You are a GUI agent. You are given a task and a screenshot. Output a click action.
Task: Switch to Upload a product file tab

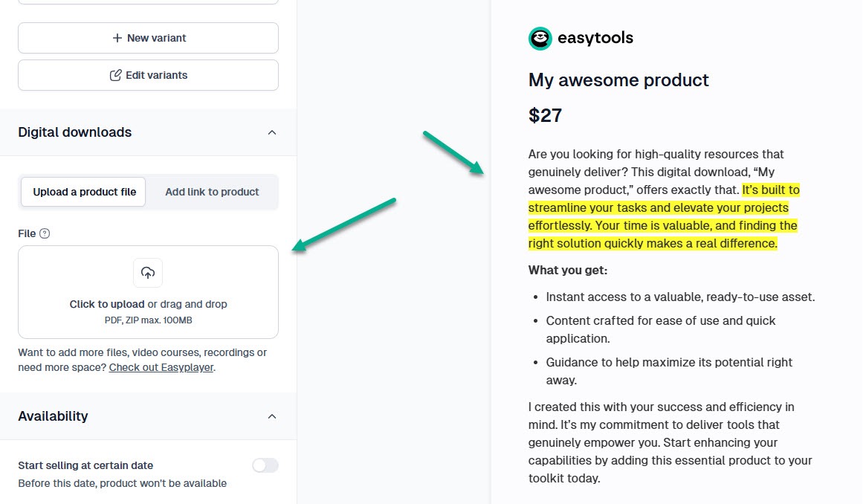84,192
